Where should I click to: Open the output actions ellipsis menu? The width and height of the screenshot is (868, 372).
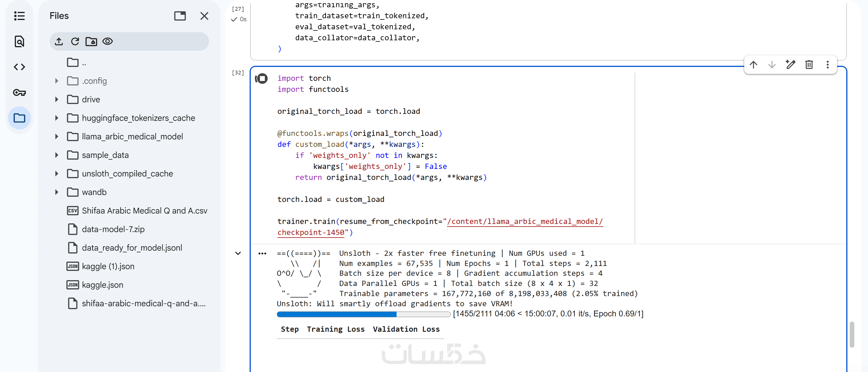coord(262,254)
